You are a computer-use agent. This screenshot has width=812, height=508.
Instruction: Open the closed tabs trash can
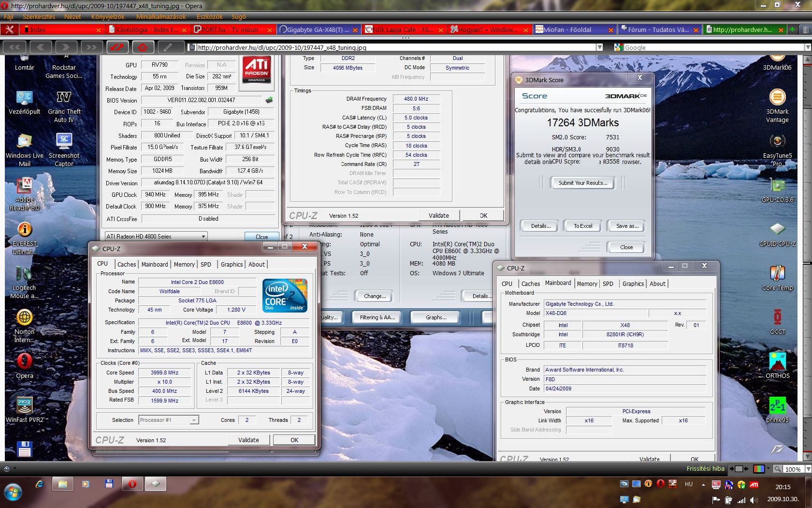tap(806, 30)
